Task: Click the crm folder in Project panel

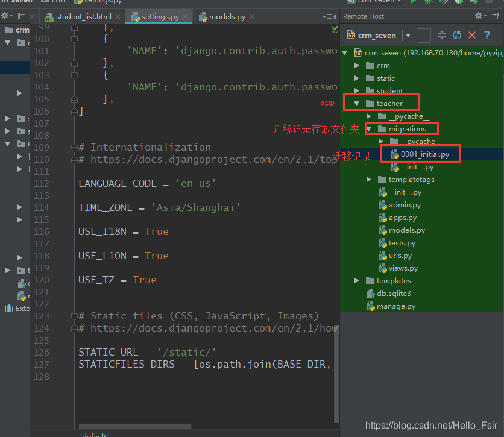Action: [17, 30]
